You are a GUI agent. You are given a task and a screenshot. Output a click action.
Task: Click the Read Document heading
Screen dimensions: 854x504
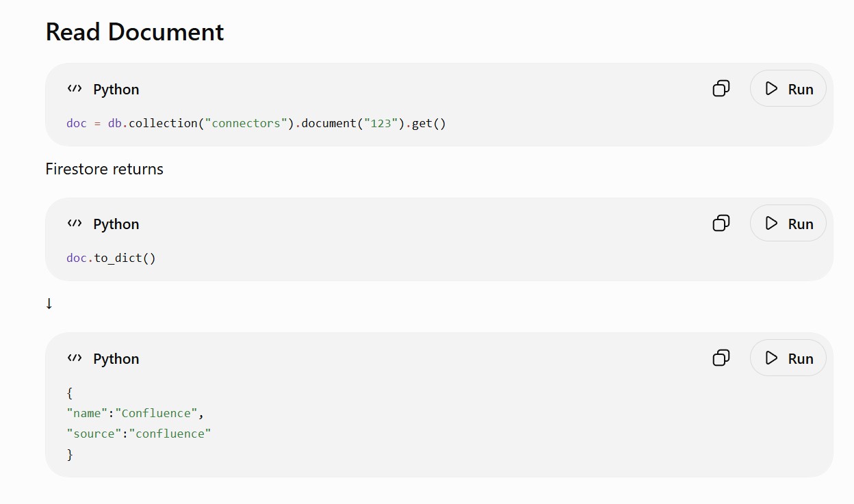pos(135,32)
